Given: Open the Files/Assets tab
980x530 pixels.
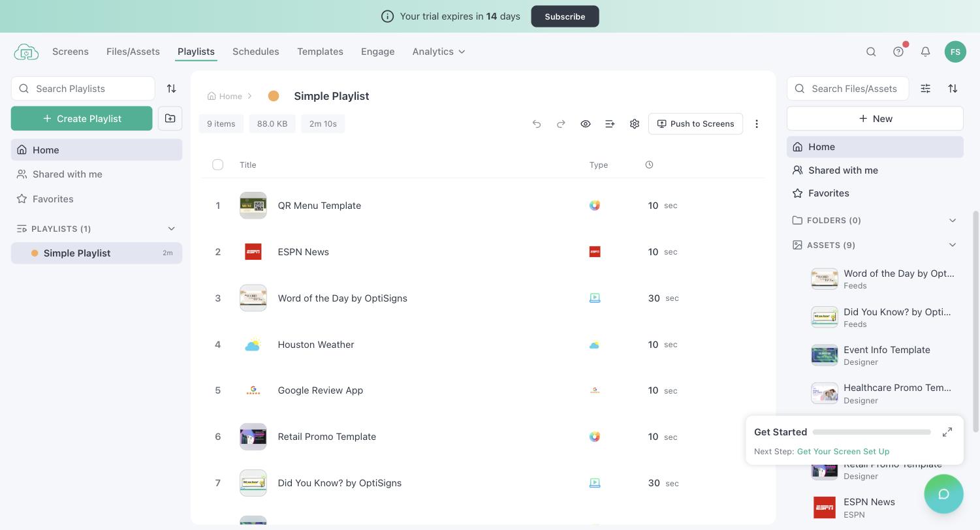Looking at the screenshot, I should 133,52.
